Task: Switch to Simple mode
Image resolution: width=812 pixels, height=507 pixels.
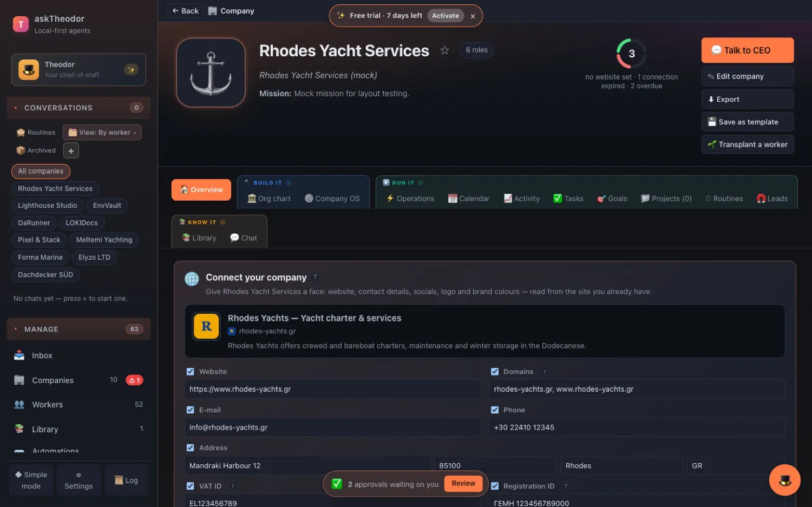Action: pyautogui.click(x=31, y=480)
